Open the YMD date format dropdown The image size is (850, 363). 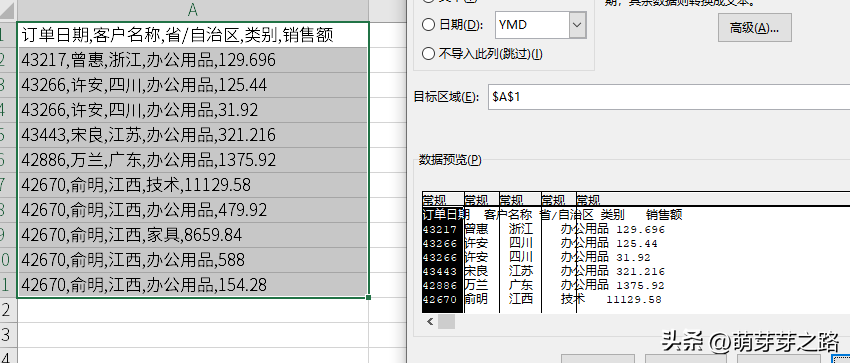point(578,25)
